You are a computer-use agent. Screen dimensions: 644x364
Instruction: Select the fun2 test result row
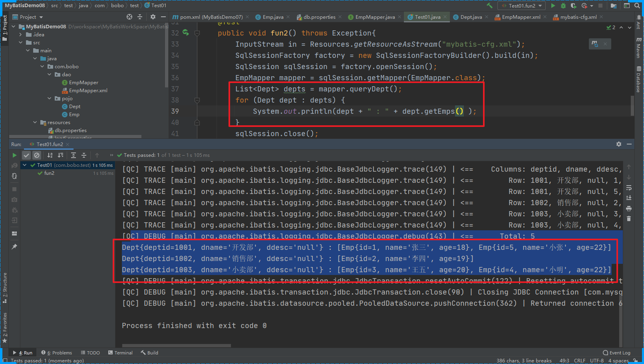[68, 173]
